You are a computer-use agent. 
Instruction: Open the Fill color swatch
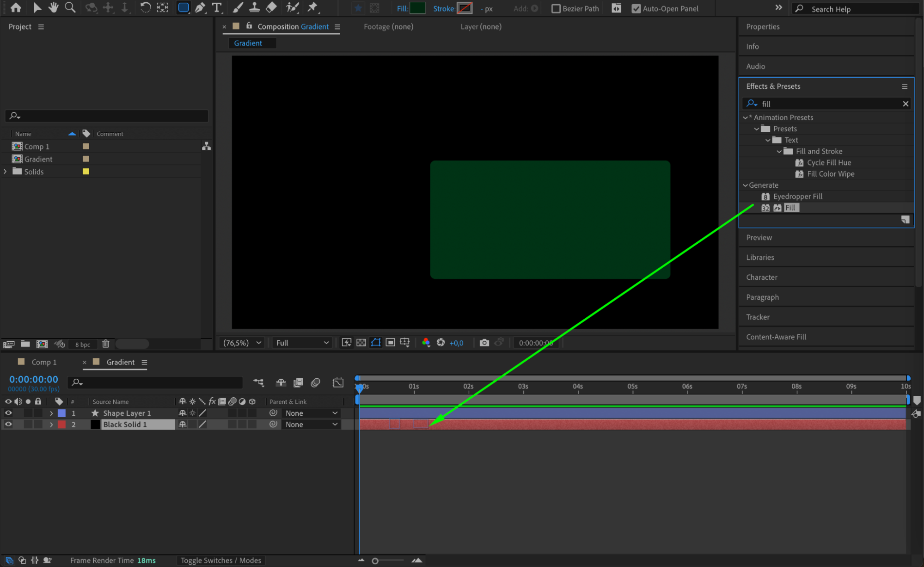pos(417,8)
